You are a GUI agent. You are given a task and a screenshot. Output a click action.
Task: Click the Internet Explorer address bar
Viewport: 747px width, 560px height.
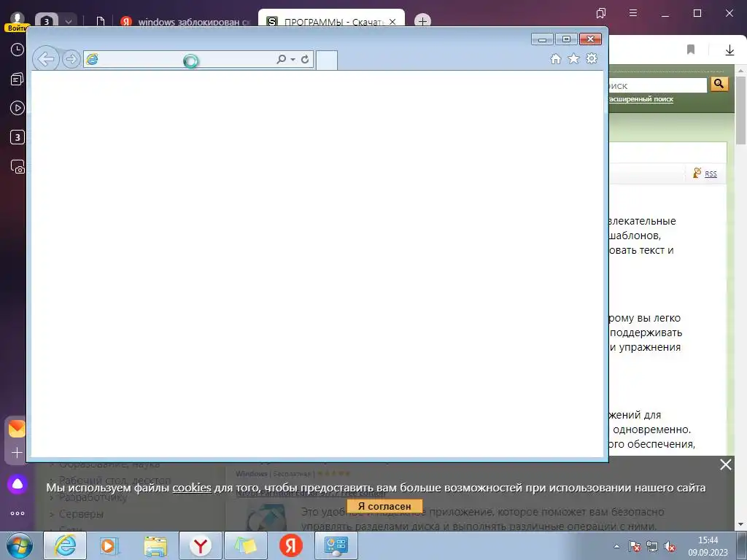click(181, 59)
